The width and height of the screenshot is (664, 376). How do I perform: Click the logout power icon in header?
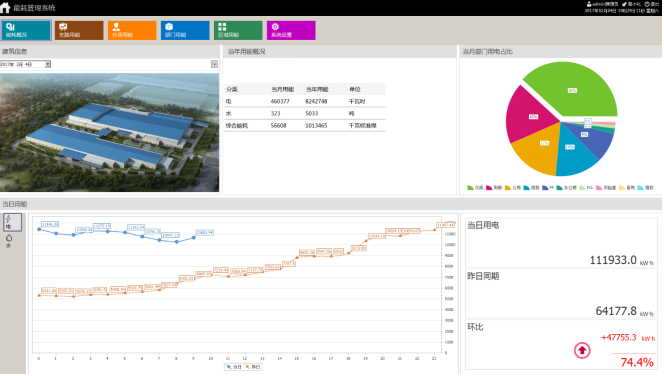[647, 4]
